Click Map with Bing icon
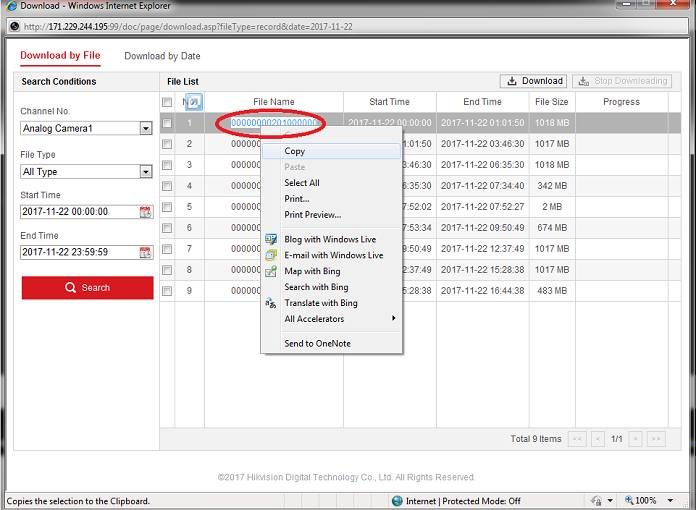 tap(271, 271)
